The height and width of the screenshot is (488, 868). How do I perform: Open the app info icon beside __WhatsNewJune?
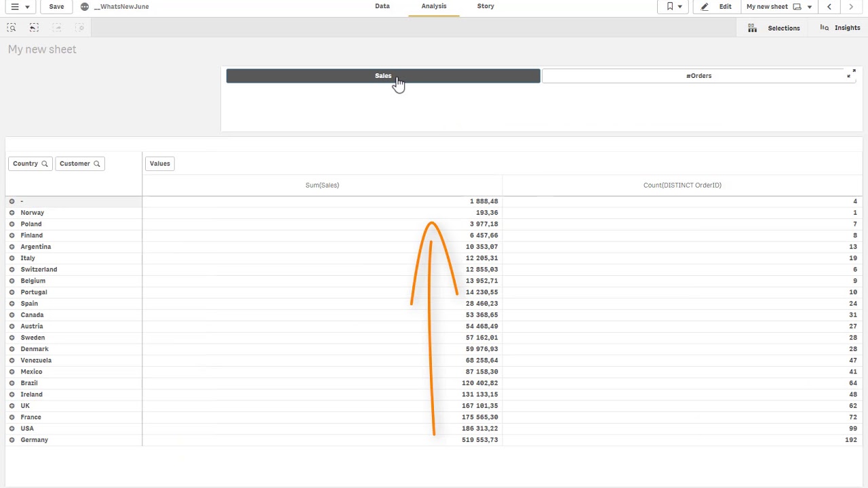84,7
